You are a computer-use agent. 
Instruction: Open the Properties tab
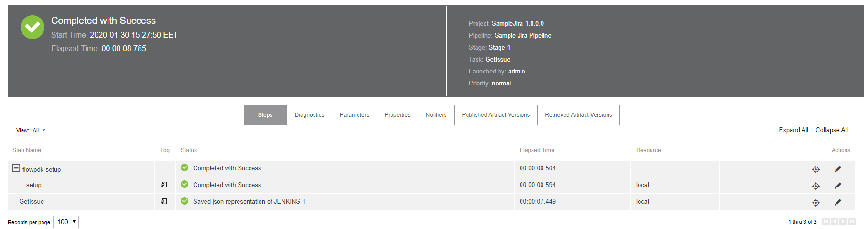click(397, 115)
